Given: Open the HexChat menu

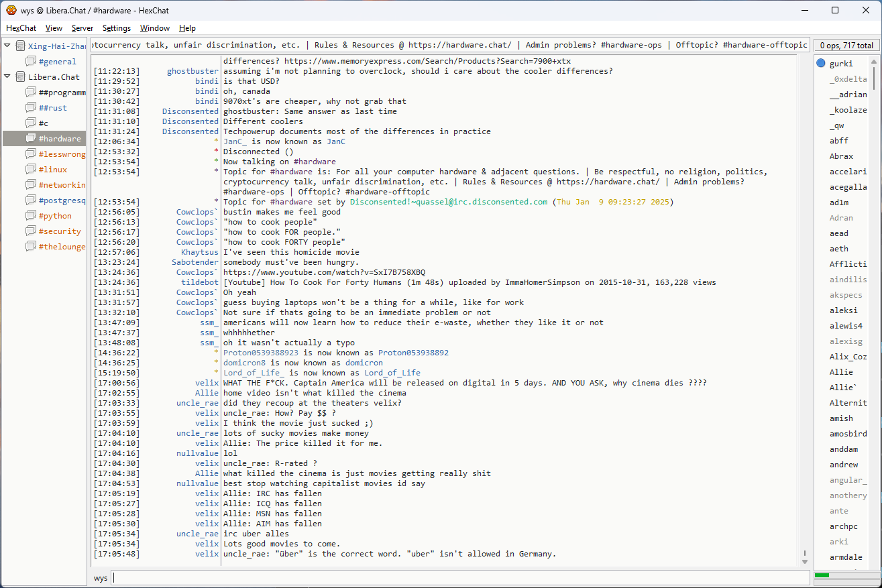Looking at the screenshot, I should point(21,28).
